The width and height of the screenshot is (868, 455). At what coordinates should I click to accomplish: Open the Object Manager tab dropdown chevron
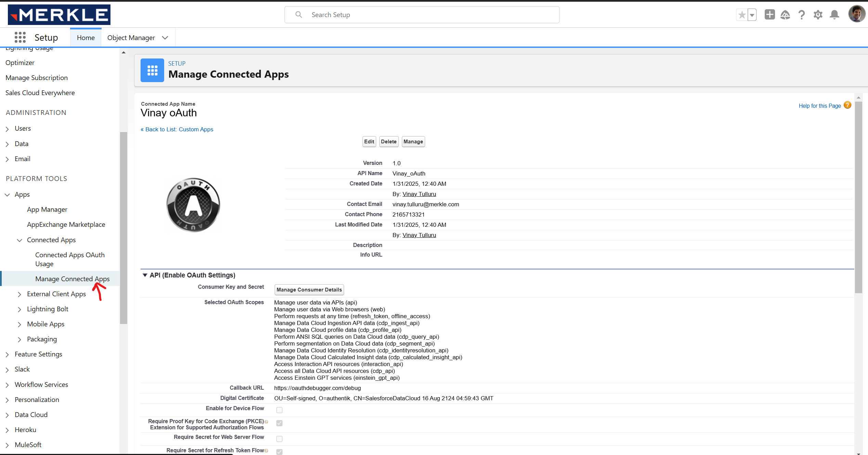pos(165,38)
